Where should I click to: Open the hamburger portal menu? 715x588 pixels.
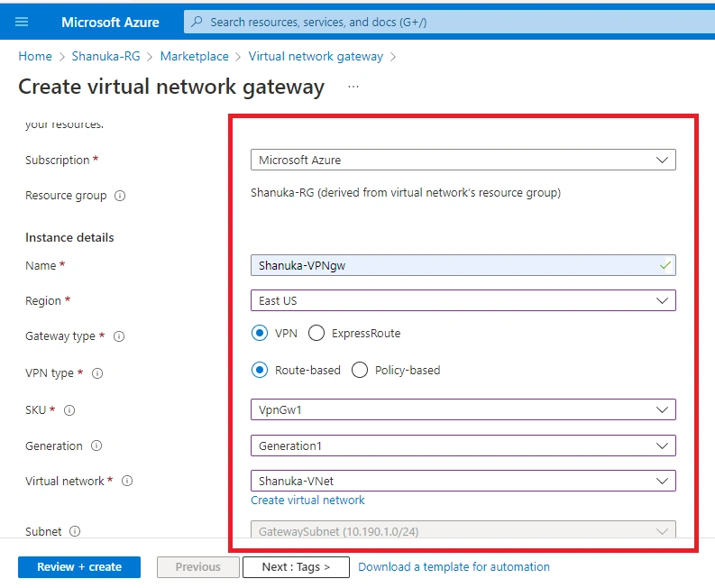[22, 22]
